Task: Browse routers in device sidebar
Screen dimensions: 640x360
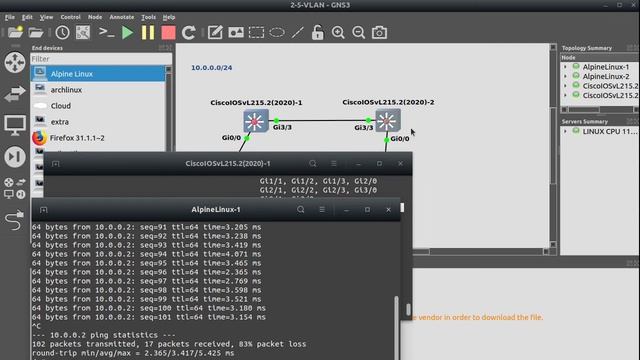Action: point(15,62)
